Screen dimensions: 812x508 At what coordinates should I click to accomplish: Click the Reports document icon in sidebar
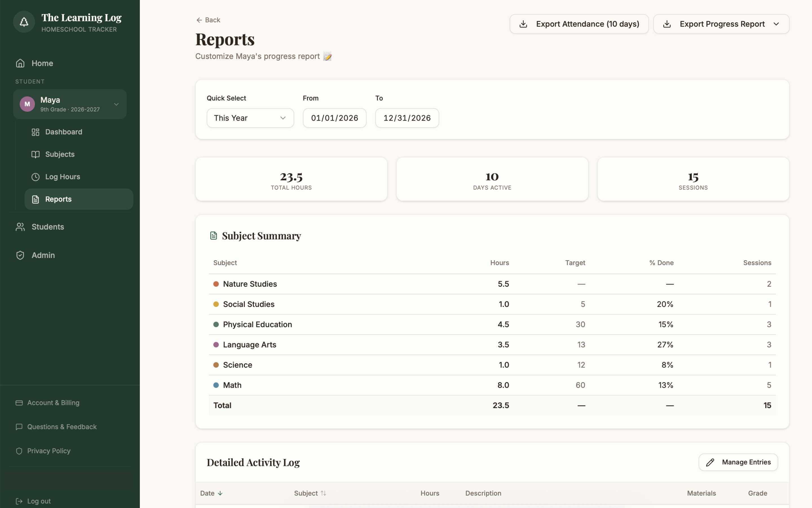(36, 199)
